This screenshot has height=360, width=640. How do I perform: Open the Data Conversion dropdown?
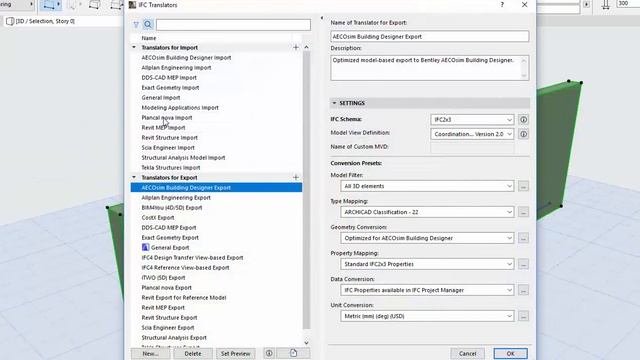tap(427, 290)
